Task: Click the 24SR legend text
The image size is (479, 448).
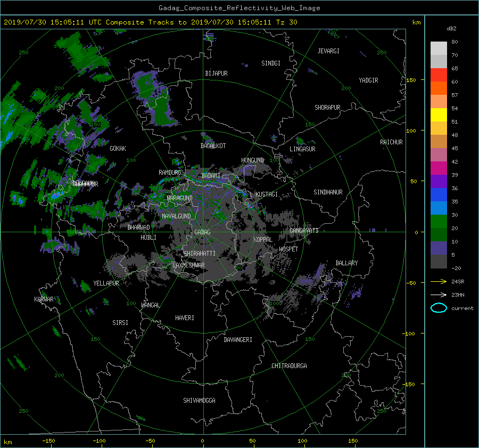Action: 458,282
